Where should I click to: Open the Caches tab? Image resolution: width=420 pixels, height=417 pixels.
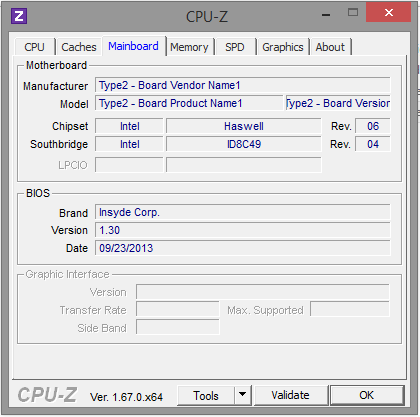click(79, 47)
